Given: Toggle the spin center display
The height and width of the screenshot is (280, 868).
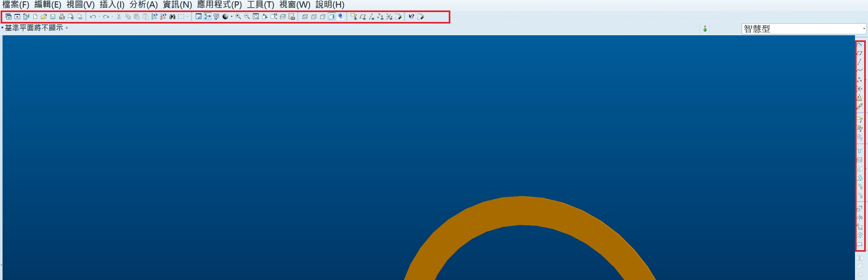Looking at the screenshot, I should 208,17.
